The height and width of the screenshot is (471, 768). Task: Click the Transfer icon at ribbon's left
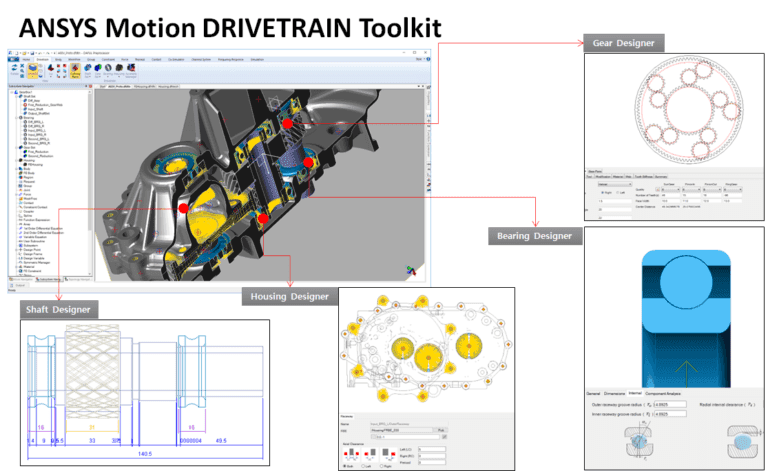tap(14, 70)
